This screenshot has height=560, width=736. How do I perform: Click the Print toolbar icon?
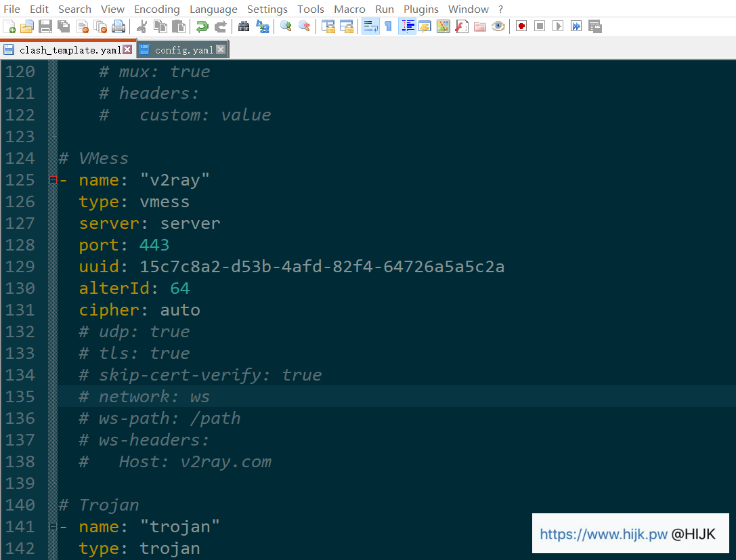coord(118,26)
